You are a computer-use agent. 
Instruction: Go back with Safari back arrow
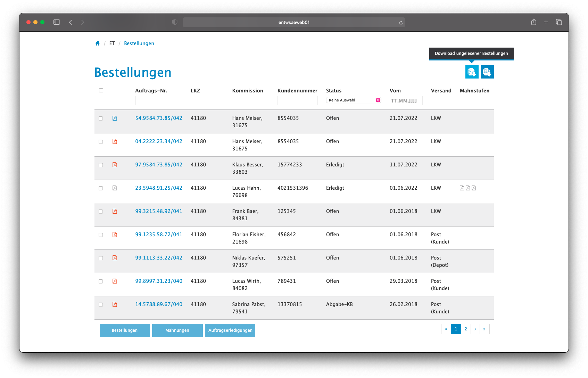[x=71, y=22]
